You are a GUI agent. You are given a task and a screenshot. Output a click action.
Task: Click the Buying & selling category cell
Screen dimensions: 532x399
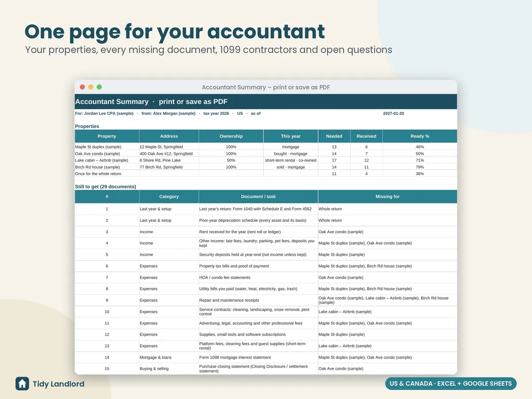click(x=169, y=368)
